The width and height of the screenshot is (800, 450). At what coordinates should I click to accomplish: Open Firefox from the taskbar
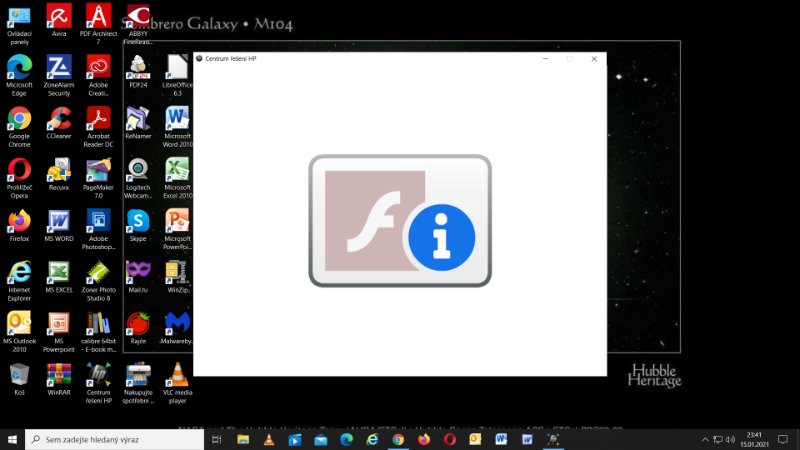(x=424, y=439)
